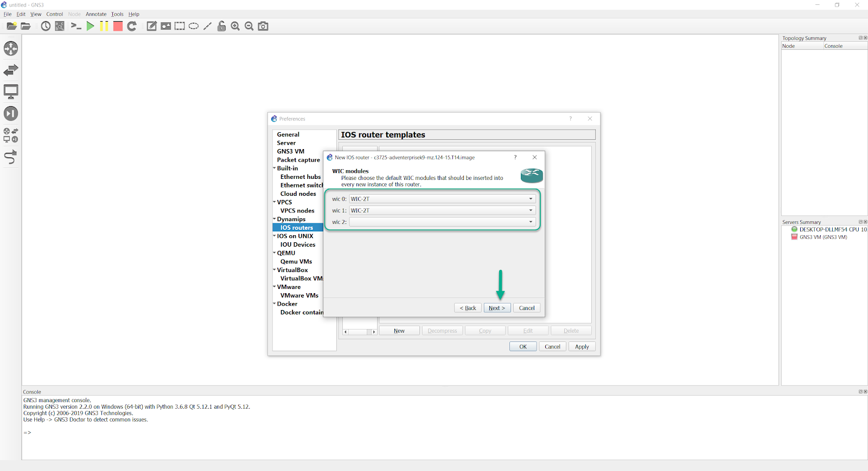This screenshot has width=868, height=471.
Task: Collapse the VirtualBox tree section
Action: (275, 270)
